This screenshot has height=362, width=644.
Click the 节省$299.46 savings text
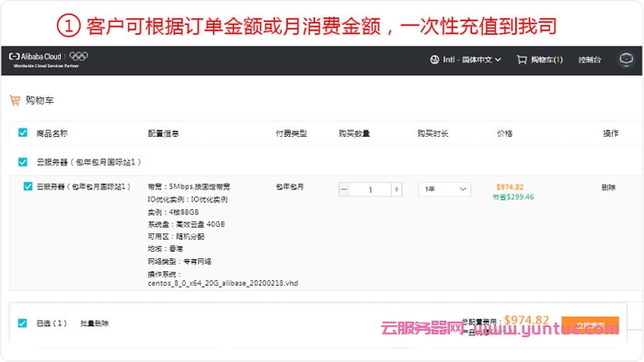click(x=513, y=198)
